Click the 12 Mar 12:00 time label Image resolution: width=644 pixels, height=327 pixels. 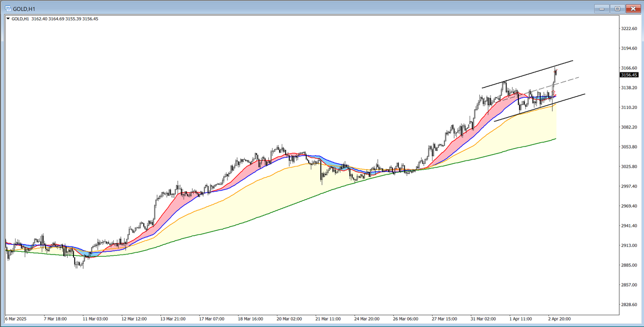tap(134, 318)
